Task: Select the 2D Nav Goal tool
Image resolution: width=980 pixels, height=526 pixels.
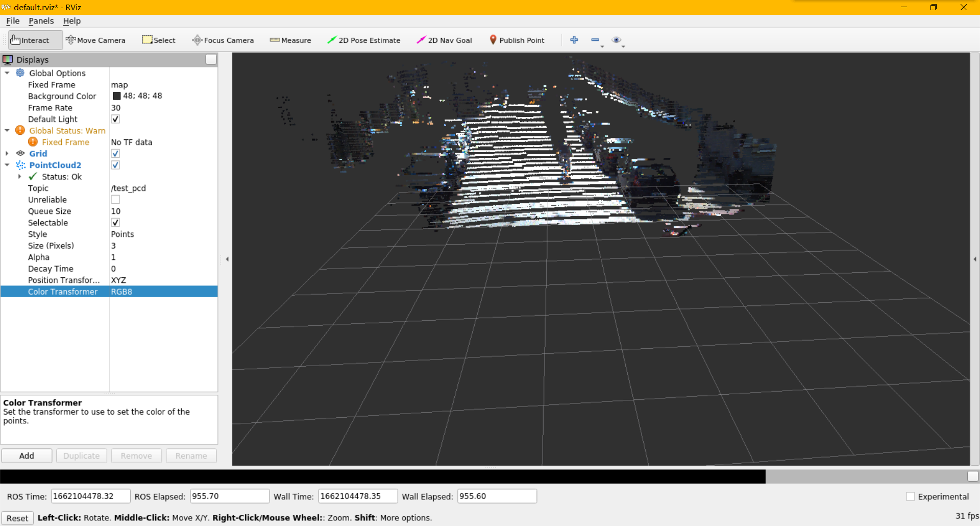Action: coord(444,40)
